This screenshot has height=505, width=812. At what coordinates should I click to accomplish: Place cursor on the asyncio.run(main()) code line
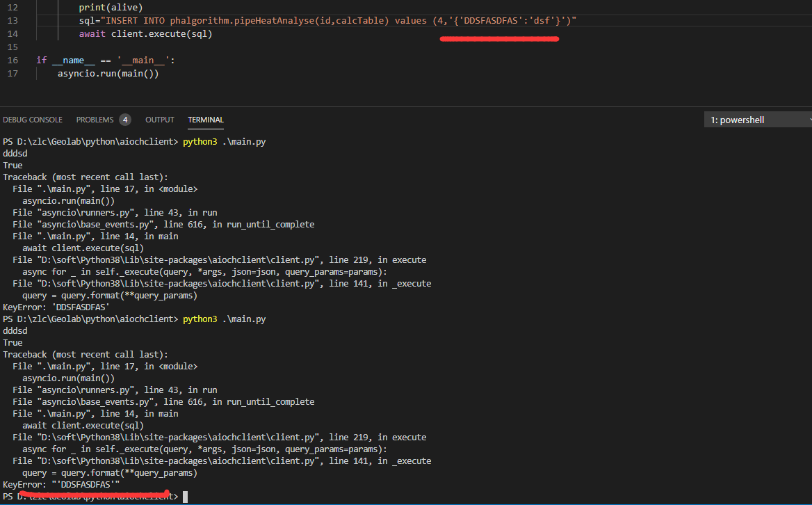click(108, 73)
